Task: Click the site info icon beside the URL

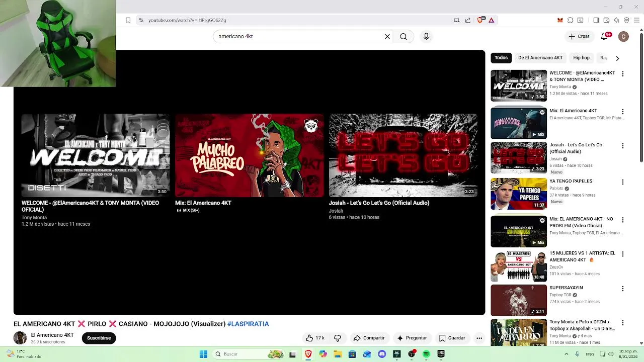Action: 141,20
